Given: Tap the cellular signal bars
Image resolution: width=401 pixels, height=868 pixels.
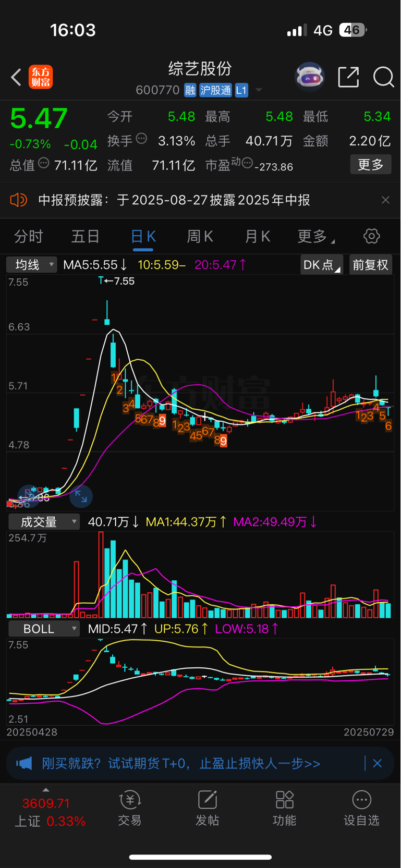Looking at the screenshot, I should pos(297,30).
